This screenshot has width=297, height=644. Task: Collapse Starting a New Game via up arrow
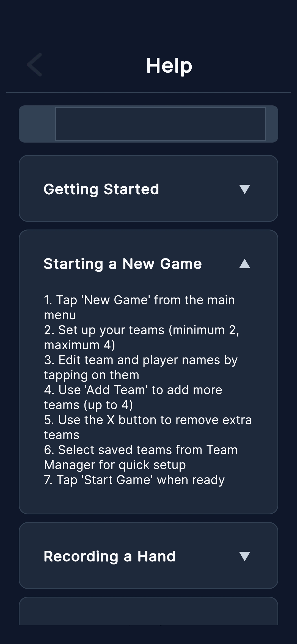click(244, 264)
